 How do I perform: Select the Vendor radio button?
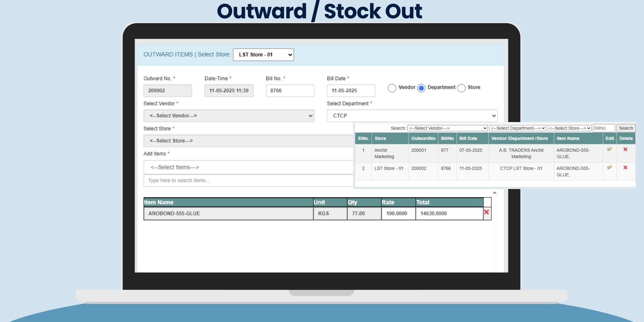[x=392, y=88]
